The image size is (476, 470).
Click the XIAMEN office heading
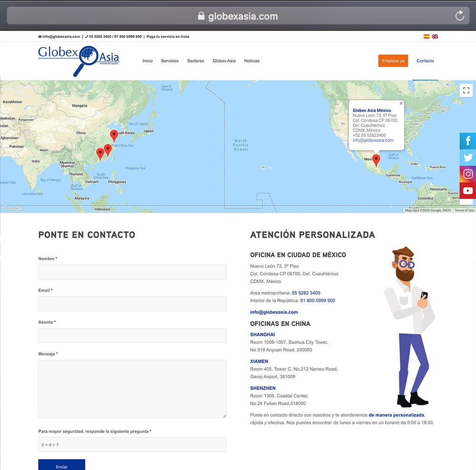coord(259,361)
